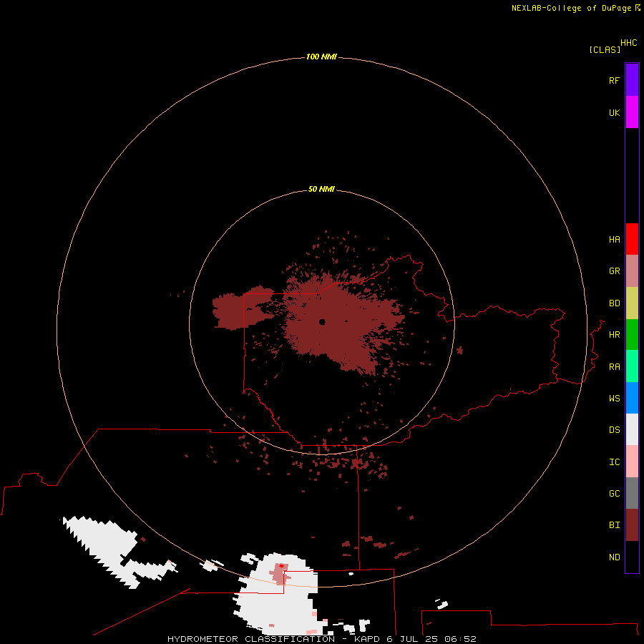Click the radar site center dot

(x=322, y=322)
